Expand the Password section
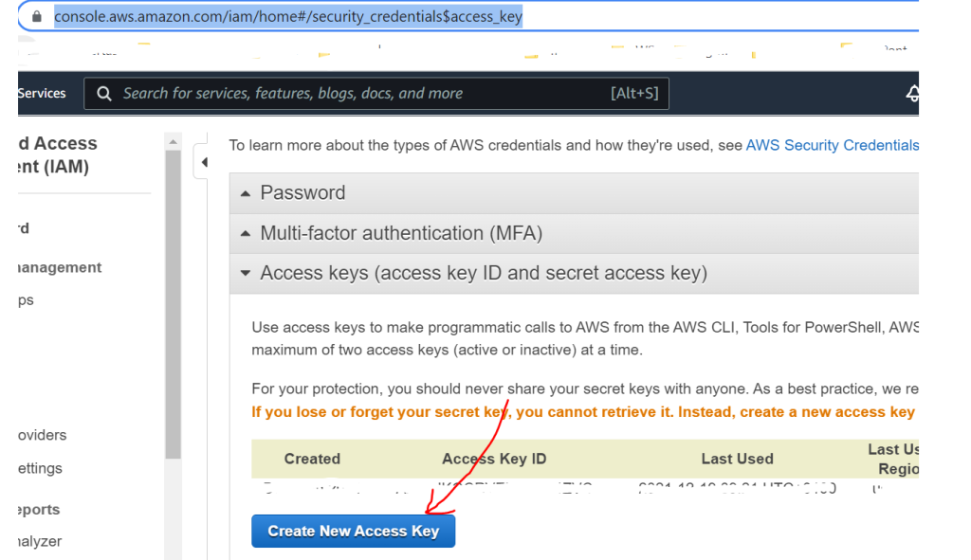 [x=302, y=192]
